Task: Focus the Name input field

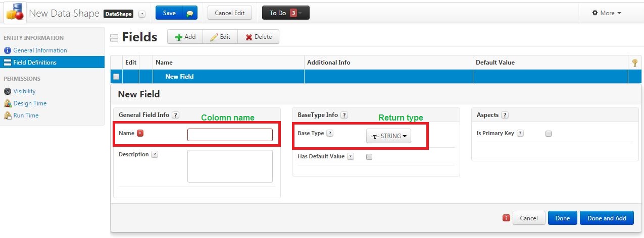Action: 230,135
